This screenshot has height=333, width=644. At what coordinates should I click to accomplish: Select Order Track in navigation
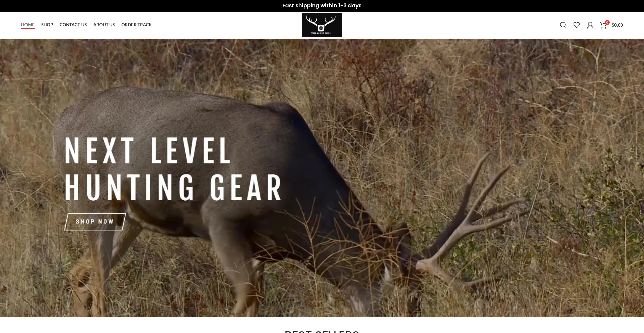[x=137, y=25]
